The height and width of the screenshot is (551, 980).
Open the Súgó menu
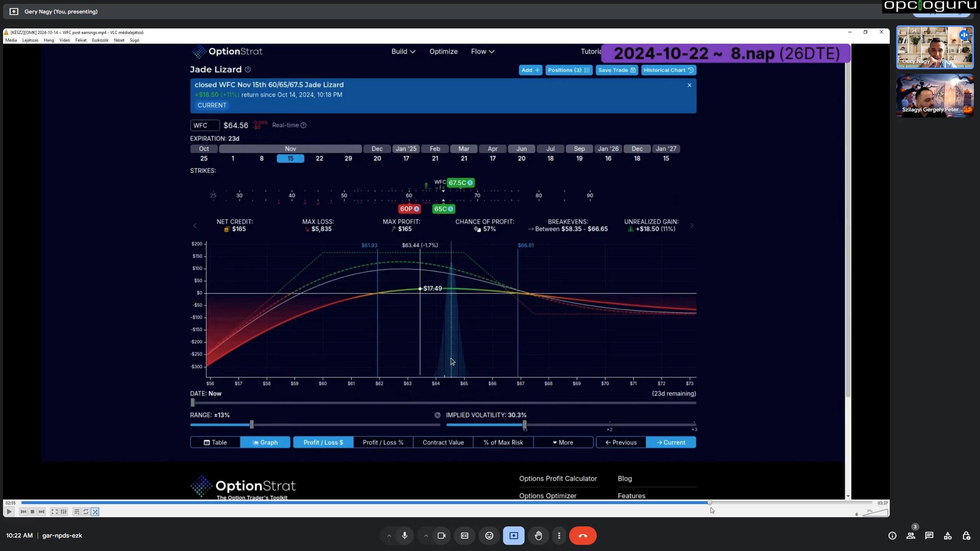134,40
